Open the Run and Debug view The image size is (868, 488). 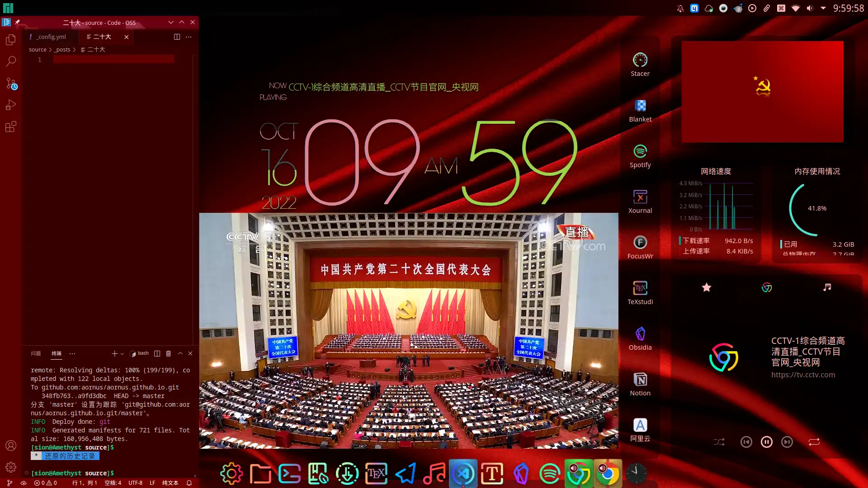(11, 105)
